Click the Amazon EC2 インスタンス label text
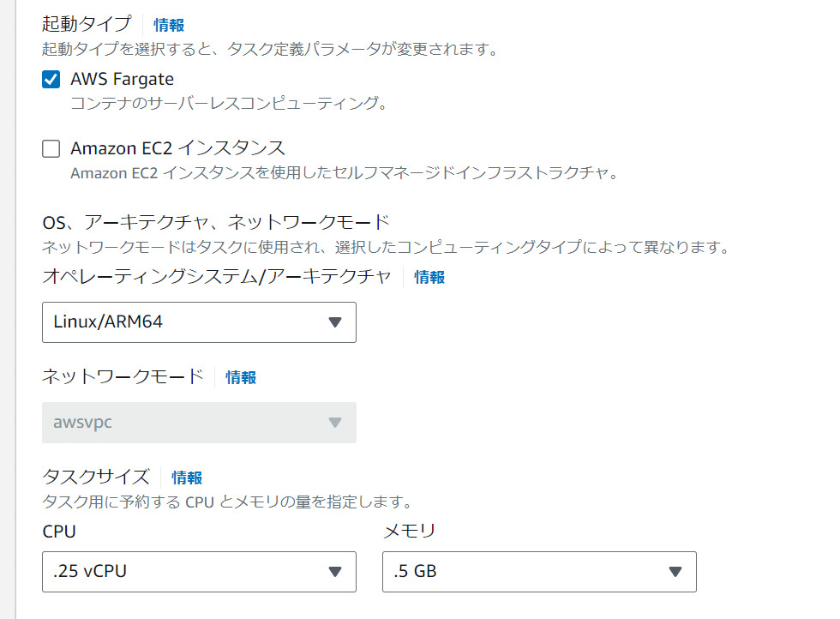840x619 pixels. pos(177,148)
